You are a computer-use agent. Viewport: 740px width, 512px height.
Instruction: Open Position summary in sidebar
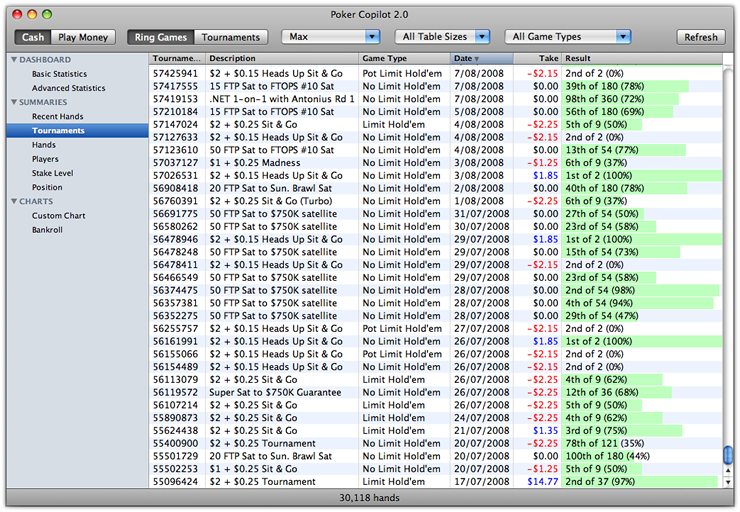tap(47, 187)
